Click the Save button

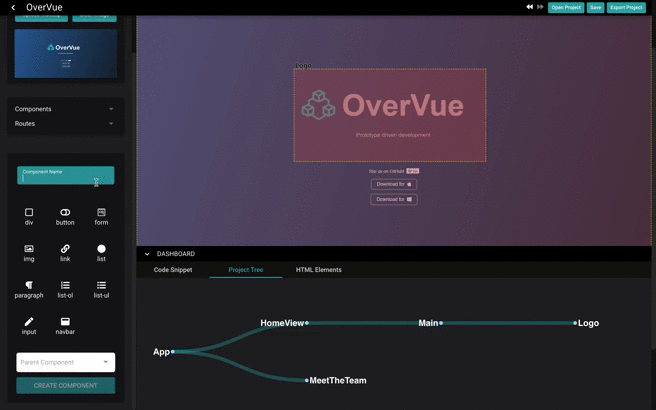(x=595, y=7)
